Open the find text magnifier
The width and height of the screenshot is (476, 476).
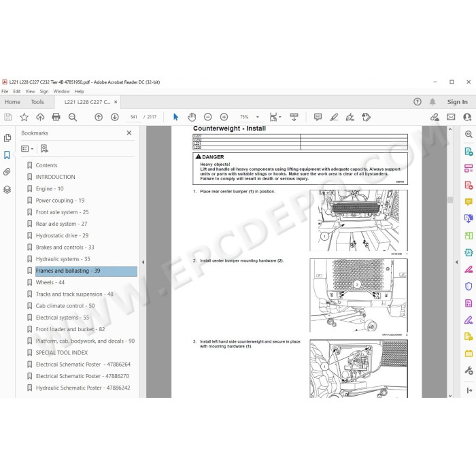coord(73,117)
